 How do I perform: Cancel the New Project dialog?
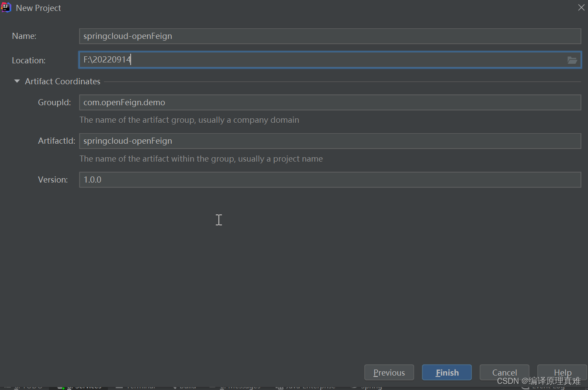504,373
